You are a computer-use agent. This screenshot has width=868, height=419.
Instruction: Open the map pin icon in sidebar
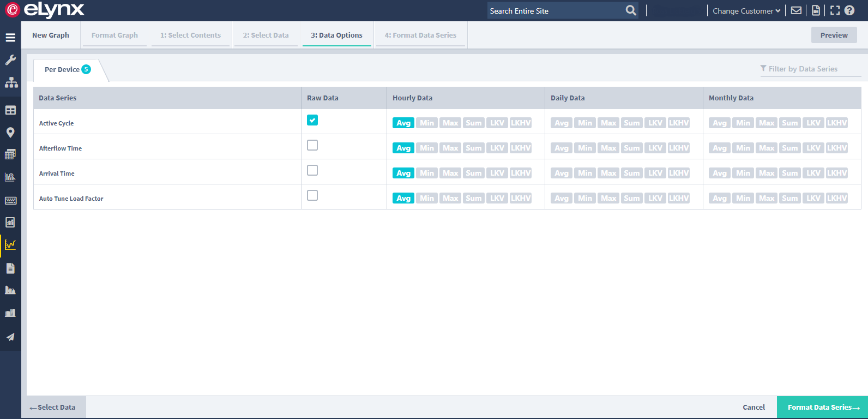tap(10, 133)
